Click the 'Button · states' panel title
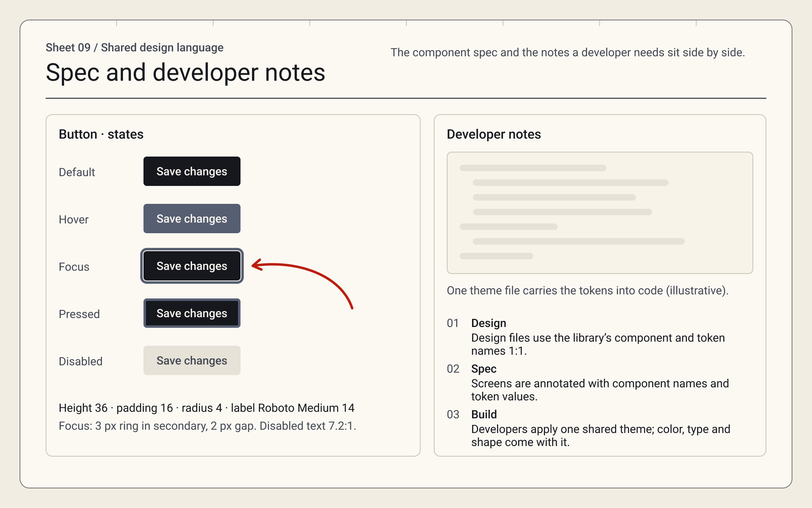The image size is (812, 508). (101, 134)
